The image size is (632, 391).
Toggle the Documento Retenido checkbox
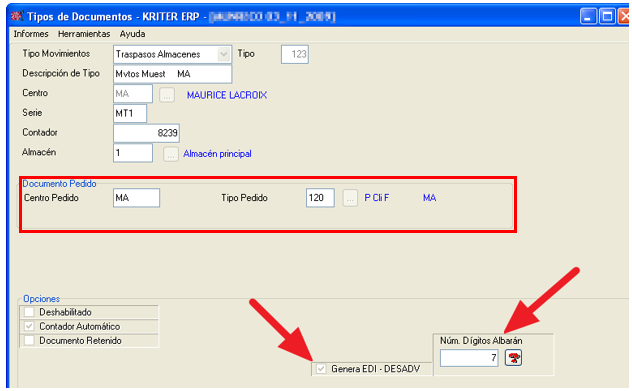pyautogui.click(x=29, y=341)
